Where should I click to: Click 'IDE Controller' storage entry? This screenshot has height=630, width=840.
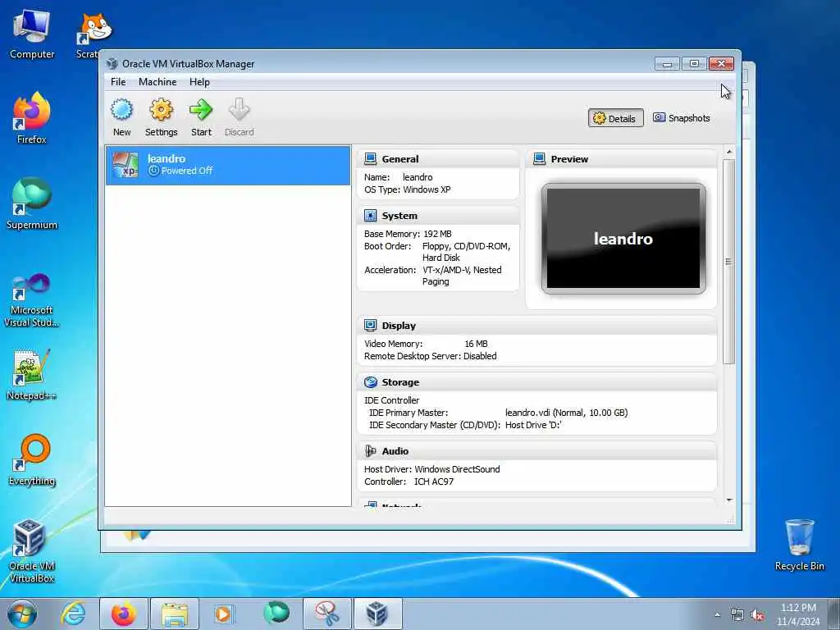[x=391, y=400]
